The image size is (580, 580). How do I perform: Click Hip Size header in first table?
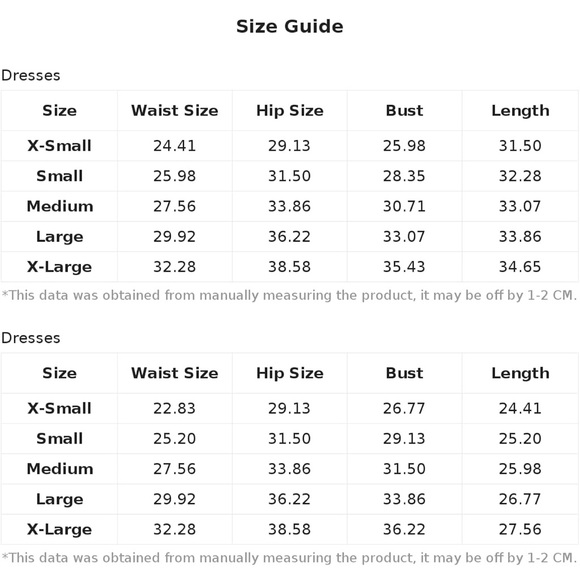[290, 111]
